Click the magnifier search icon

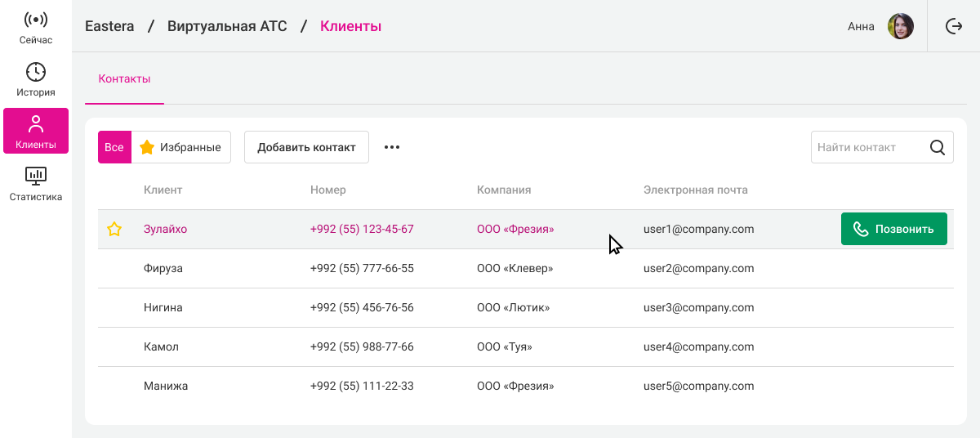[x=938, y=148]
